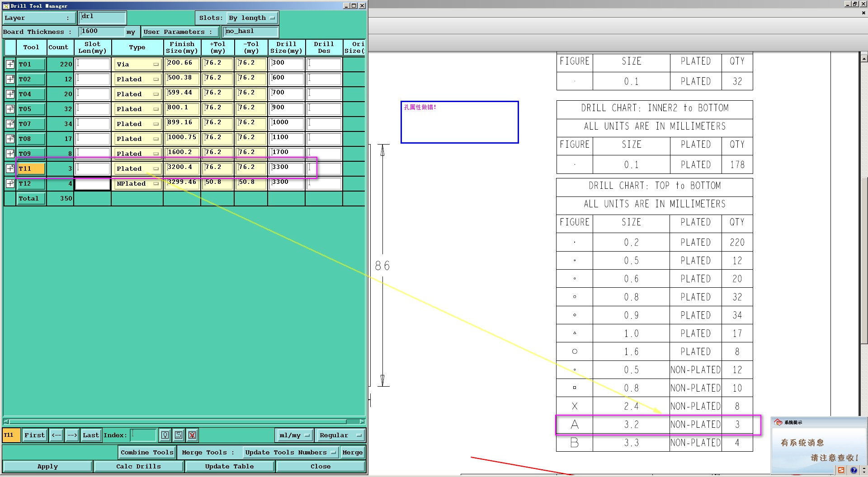Click the Apply button

click(x=47, y=467)
